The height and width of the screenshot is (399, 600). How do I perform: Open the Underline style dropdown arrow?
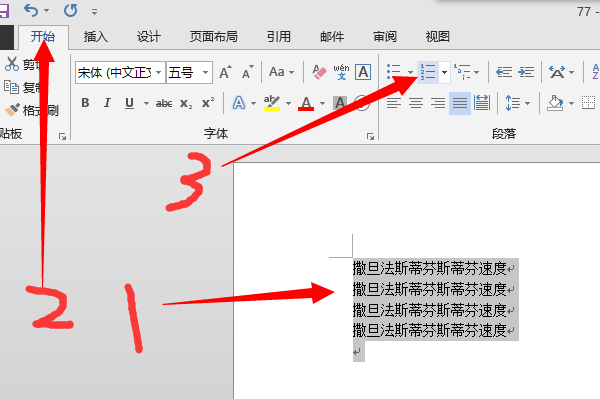click(x=146, y=103)
